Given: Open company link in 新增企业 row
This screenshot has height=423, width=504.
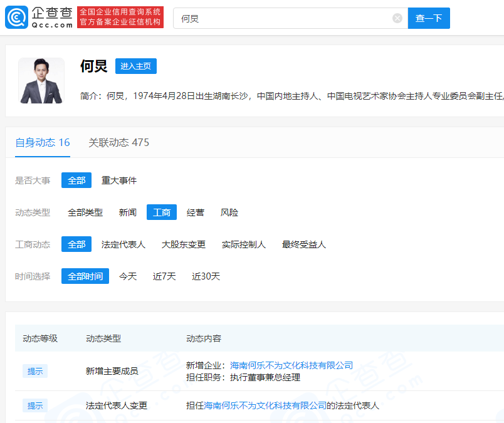Looking at the screenshot, I should click(291, 365).
